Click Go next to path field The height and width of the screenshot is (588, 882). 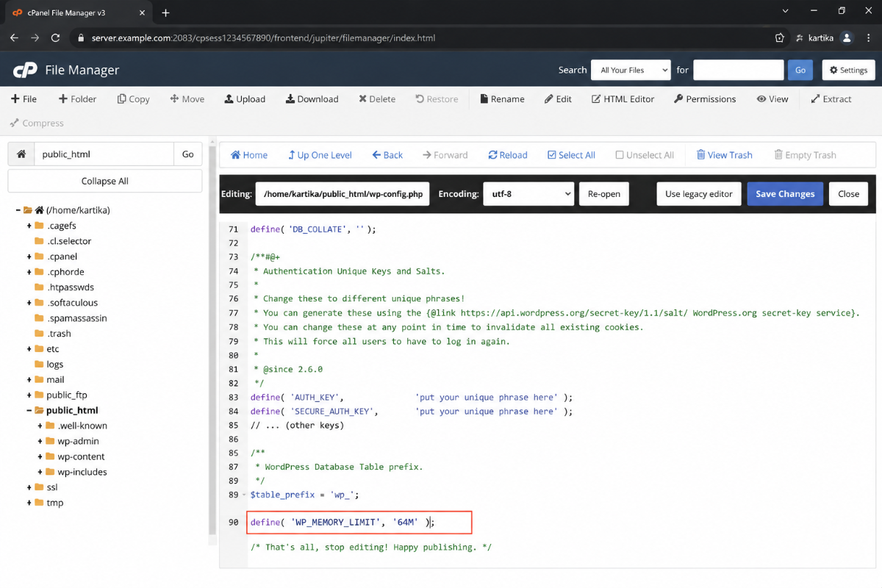(188, 154)
